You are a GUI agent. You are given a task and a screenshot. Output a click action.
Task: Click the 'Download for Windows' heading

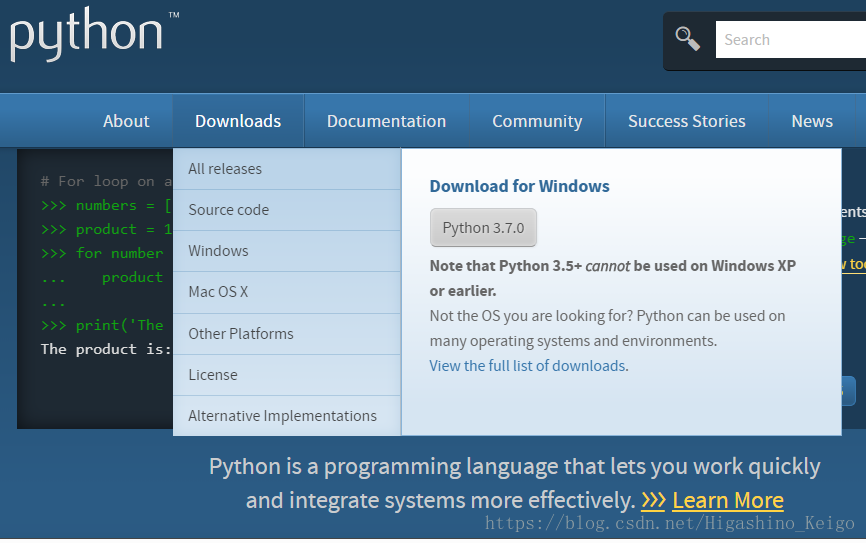[x=519, y=186]
